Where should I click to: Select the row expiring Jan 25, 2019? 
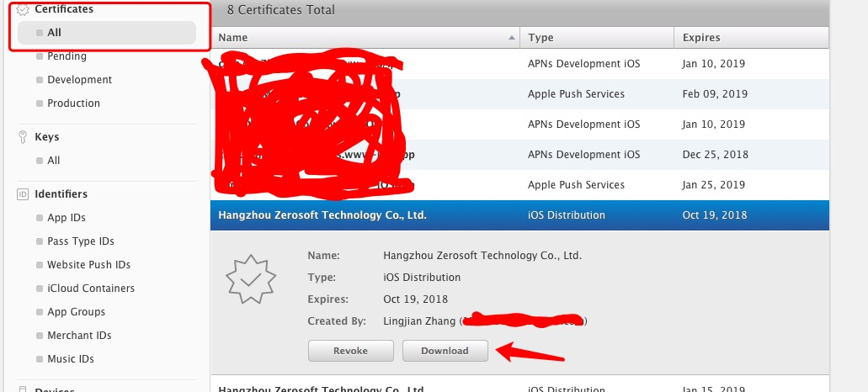pyautogui.click(x=519, y=185)
